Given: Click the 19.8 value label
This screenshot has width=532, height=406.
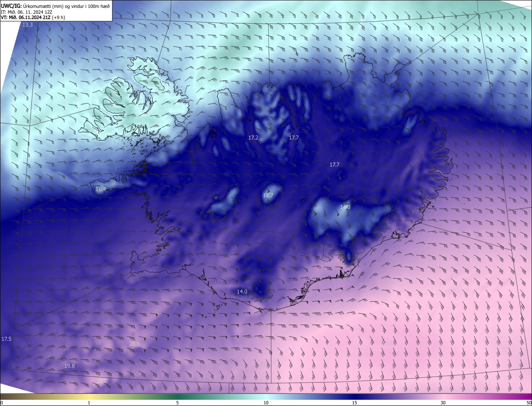Looking at the screenshot, I should (x=69, y=366).
